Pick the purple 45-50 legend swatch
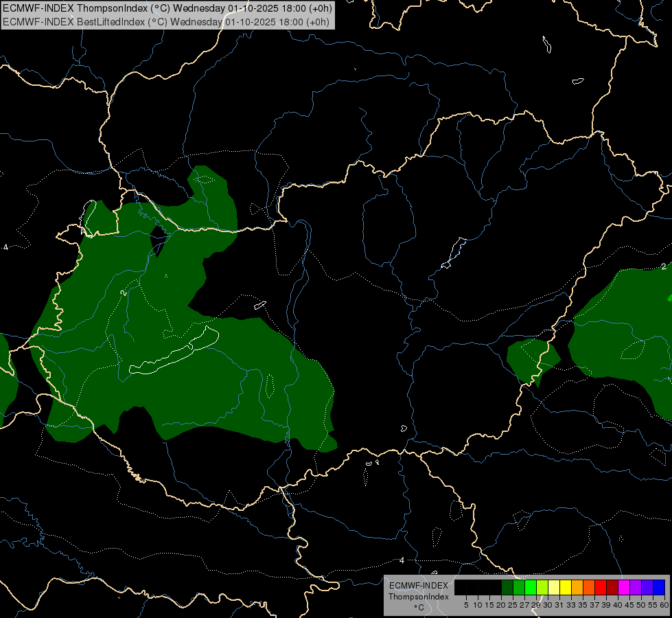The width and height of the screenshot is (672, 618). point(636,587)
